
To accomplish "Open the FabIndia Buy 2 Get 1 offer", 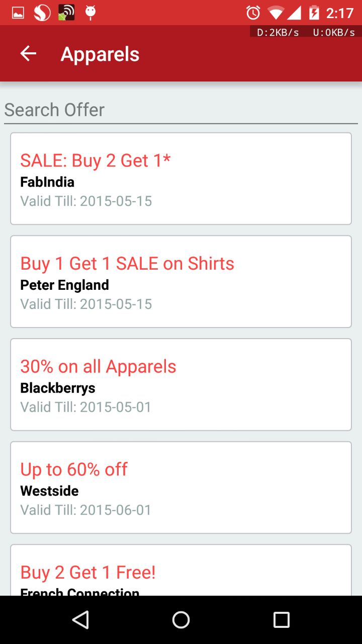I will coord(181,179).
